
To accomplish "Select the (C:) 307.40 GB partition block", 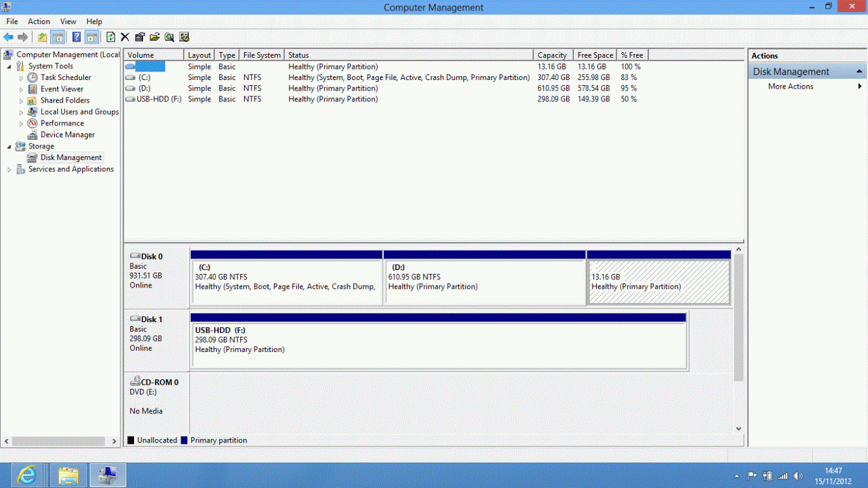I will click(x=286, y=278).
